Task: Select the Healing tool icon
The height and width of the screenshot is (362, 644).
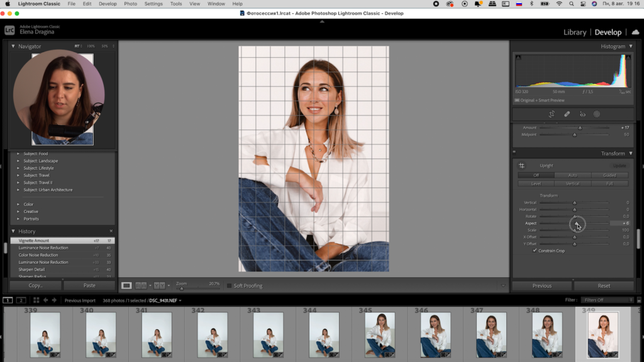Action: [567, 114]
